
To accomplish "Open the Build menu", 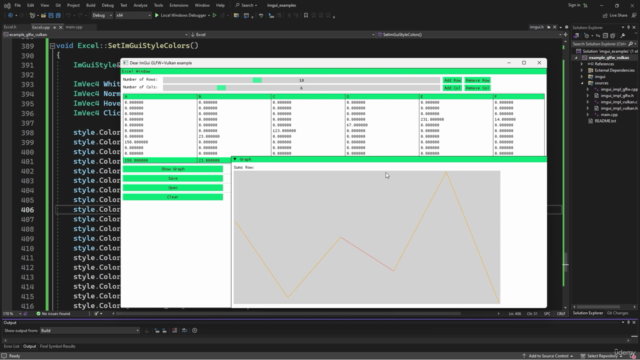I will [91, 5].
